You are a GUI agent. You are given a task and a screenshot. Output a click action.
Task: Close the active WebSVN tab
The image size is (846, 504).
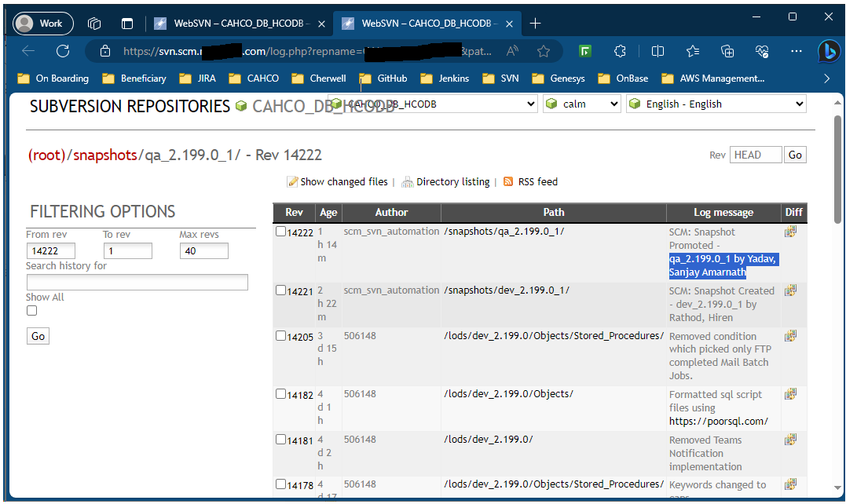pos(509,24)
